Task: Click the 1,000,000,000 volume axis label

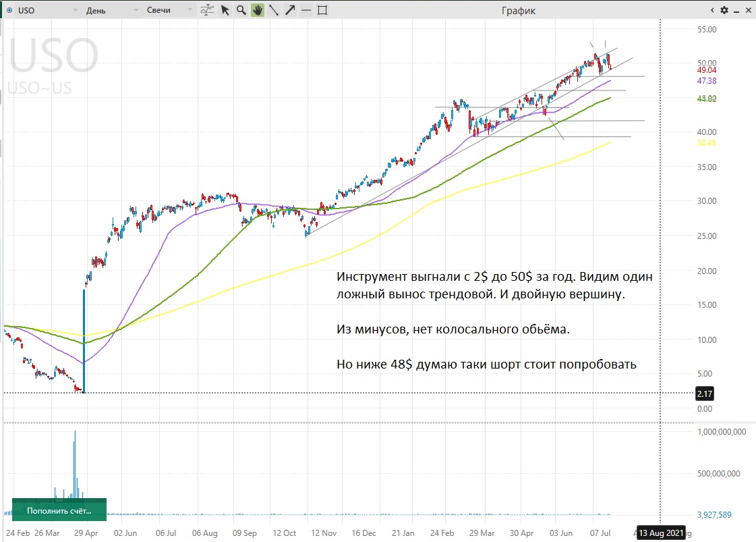Action: (x=722, y=431)
